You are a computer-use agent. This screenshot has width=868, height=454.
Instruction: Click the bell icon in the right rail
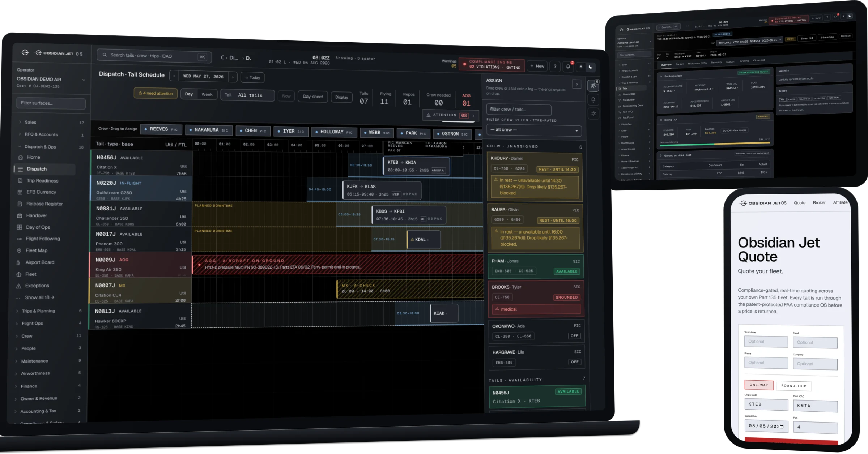[x=593, y=100]
